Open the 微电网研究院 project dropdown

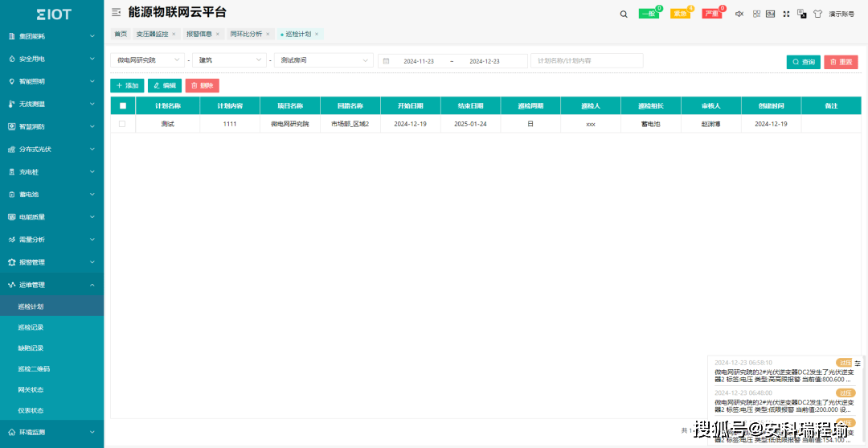click(148, 60)
